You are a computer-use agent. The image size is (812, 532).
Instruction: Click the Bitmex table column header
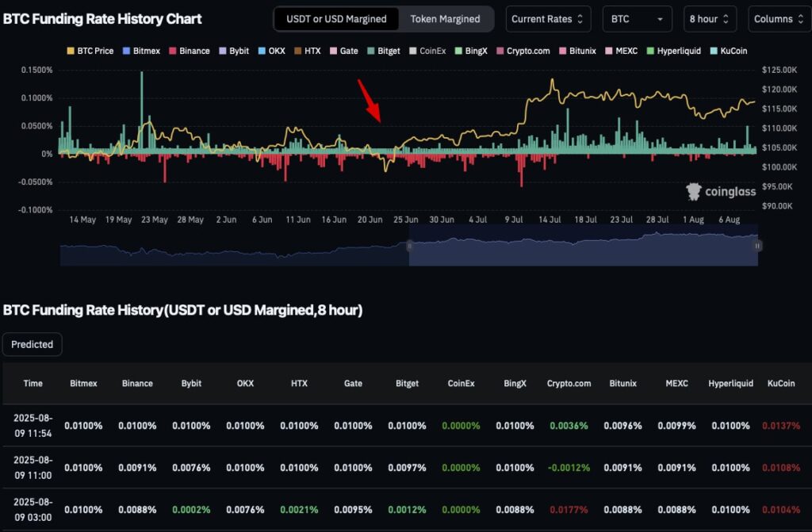click(83, 383)
